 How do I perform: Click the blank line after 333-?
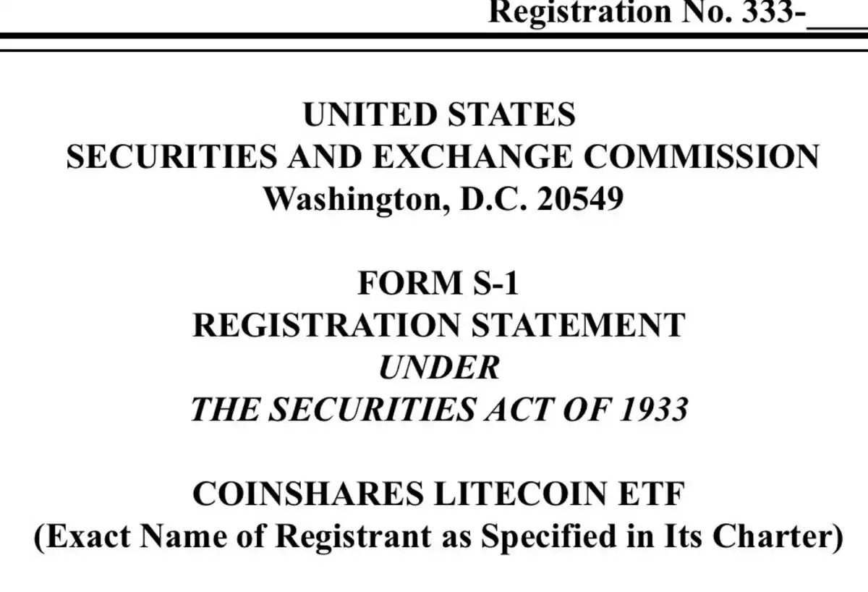point(836,22)
